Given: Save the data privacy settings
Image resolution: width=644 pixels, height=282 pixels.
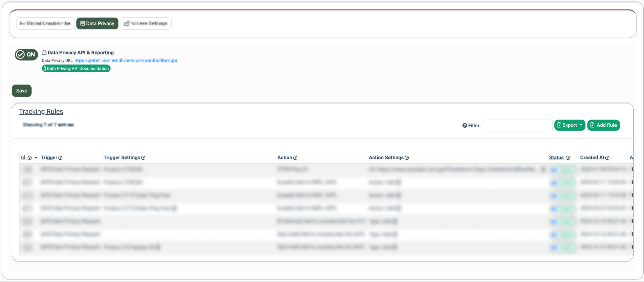Looking at the screenshot, I should click(22, 91).
